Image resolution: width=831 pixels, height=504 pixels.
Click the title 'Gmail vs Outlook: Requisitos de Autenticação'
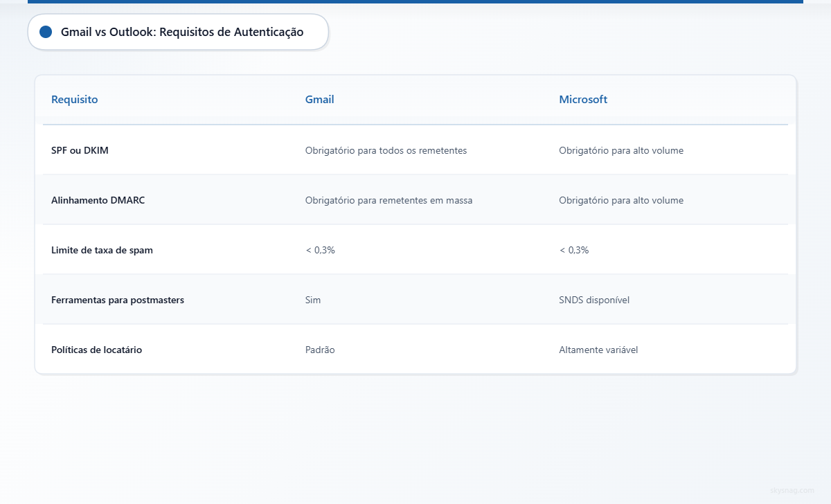pyautogui.click(x=182, y=32)
